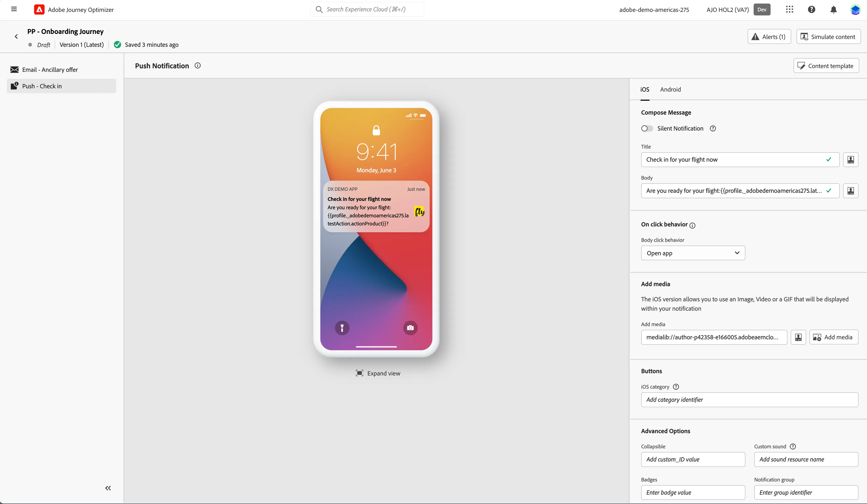Click the Title input field
This screenshot has width=867, height=504.
coord(740,160)
